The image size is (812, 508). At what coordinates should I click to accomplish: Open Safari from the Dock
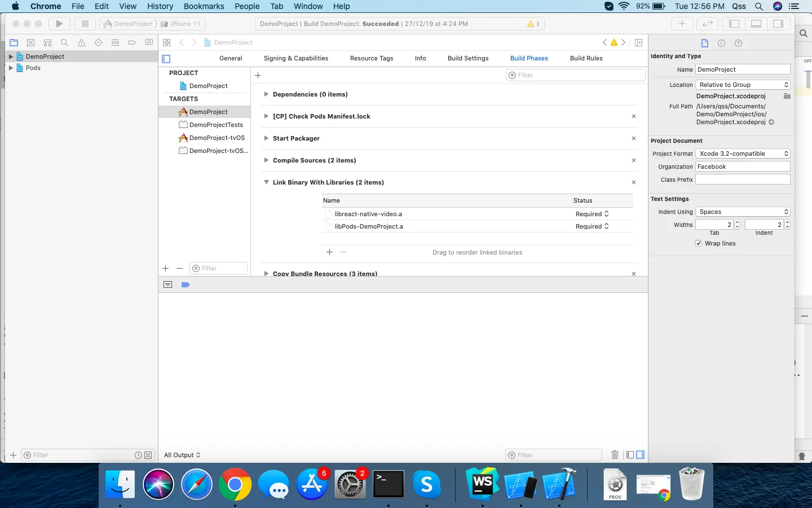197,484
